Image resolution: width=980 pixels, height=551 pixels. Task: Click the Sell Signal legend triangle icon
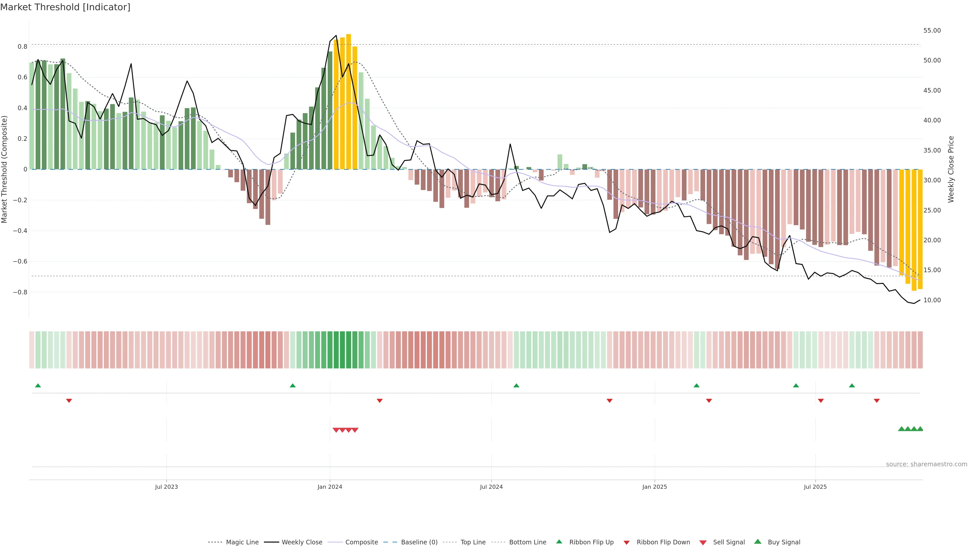(x=703, y=543)
